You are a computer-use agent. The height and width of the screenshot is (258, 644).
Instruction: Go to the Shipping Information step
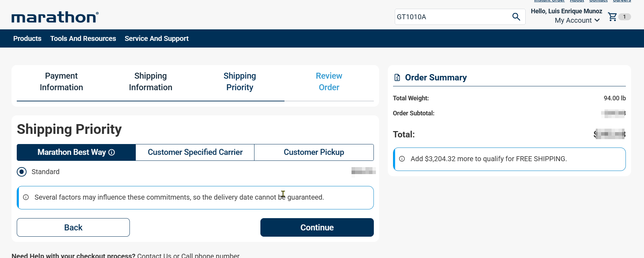[x=150, y=82]
